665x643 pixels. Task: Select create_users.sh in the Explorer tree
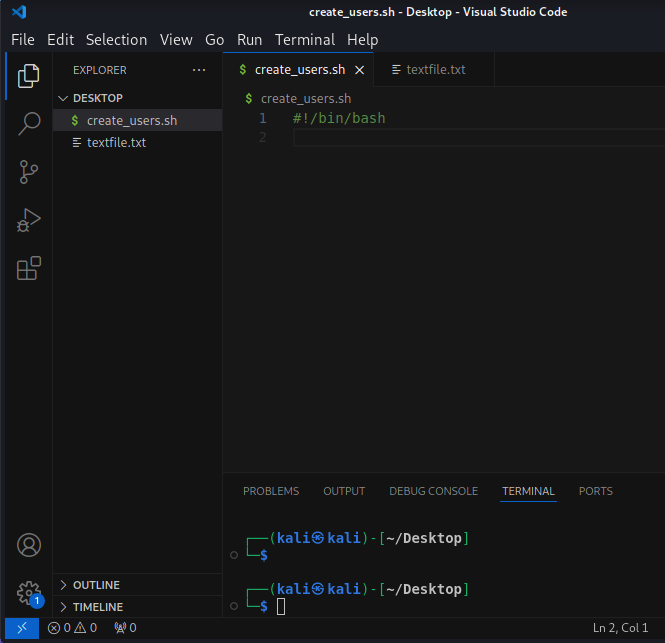pos(137,120)
